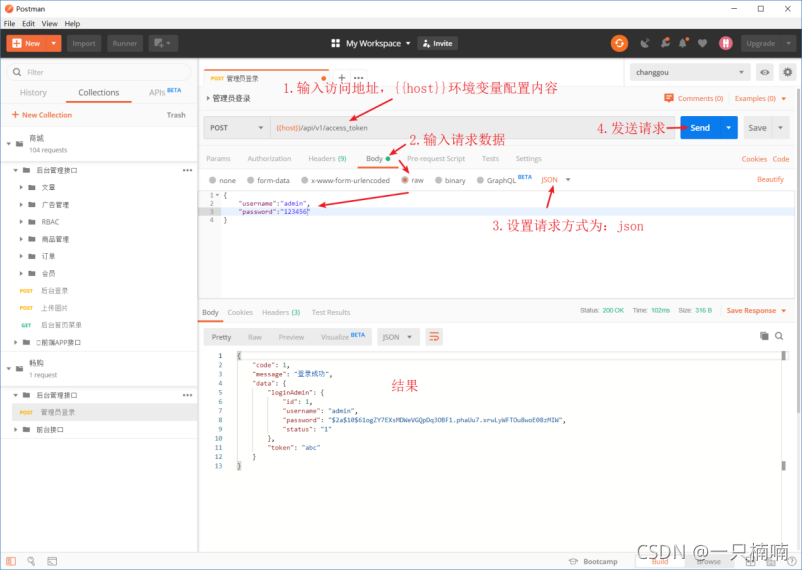Click the Invite button
Viewport: 803px width, 570px height.
[438, 44]
